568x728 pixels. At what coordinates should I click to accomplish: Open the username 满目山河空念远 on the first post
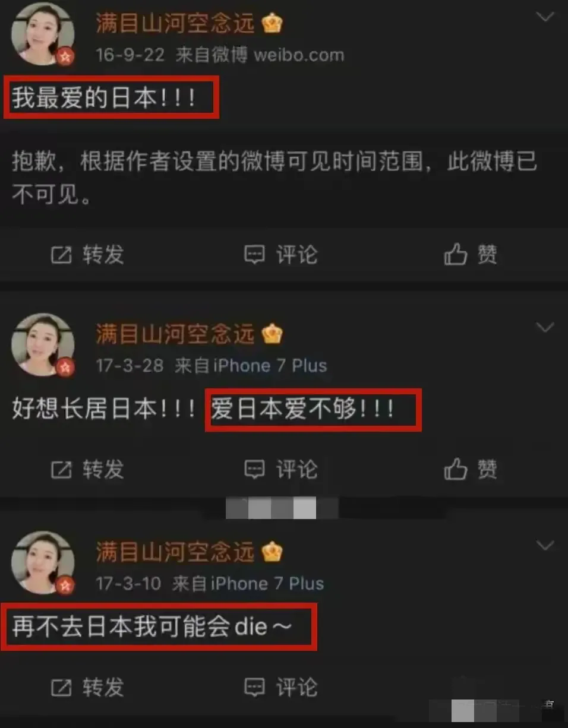(x=175, y=24)
